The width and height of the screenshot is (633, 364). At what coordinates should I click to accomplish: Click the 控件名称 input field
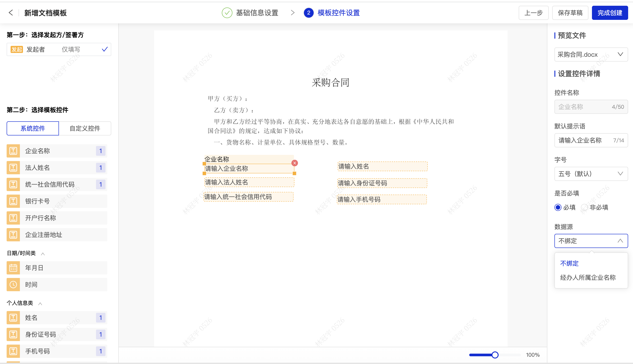click(591, 107)
